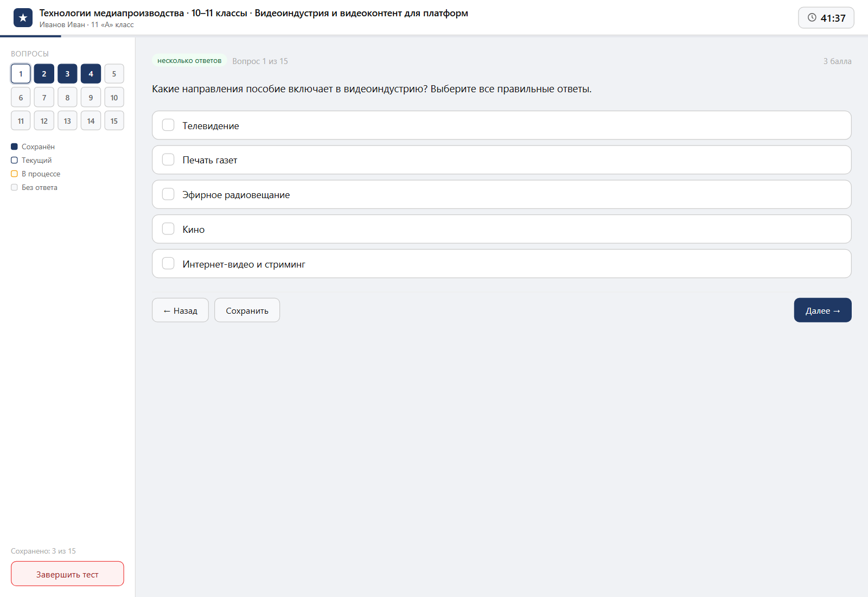Image resolution: width=868 pixels, height=597 pixels.
Task: Jump to question 12
Action: pyautogui.click(x=44, y=121)
